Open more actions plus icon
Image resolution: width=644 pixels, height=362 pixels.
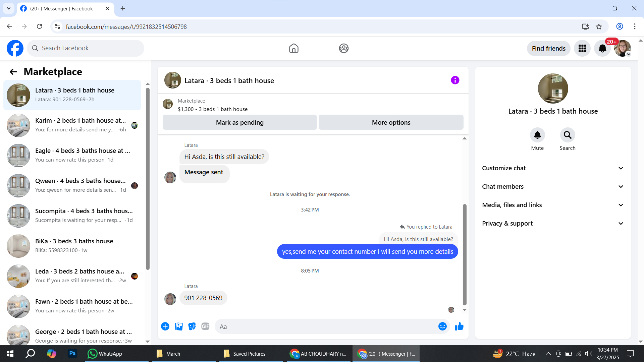coord(165,326)
